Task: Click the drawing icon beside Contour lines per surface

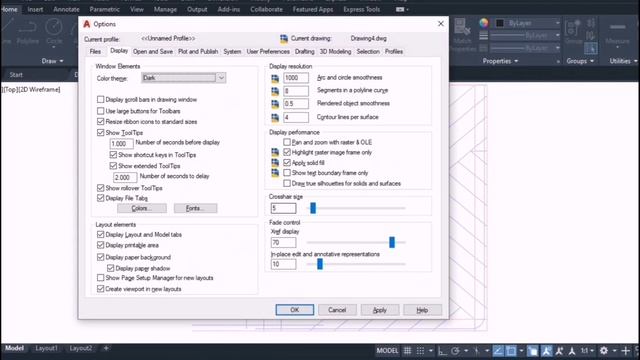Action: [x=275, y=118]
